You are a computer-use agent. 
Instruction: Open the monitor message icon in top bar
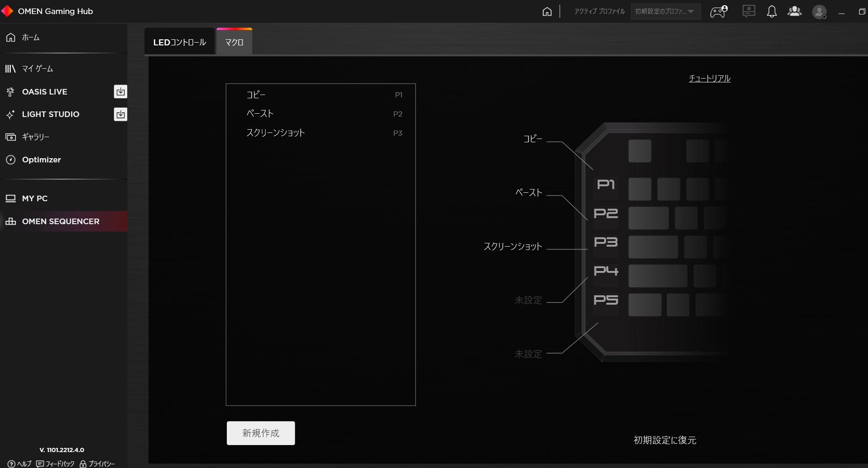pyautogui.click(x=749, y=11)
